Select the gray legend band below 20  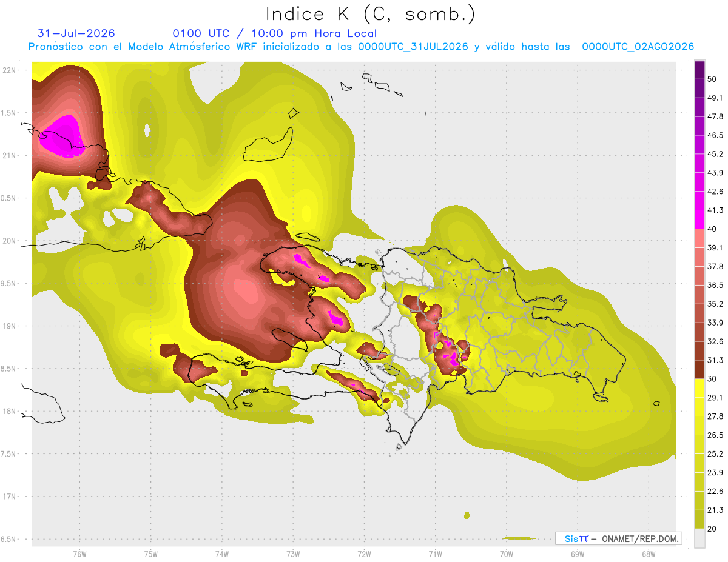pyautogui.click(x=699, y=538)
